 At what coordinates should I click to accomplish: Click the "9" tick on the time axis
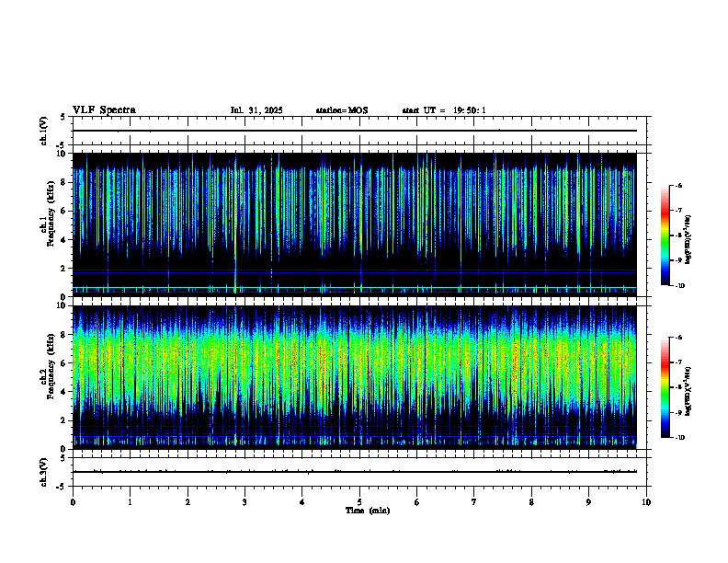(588, 502)
